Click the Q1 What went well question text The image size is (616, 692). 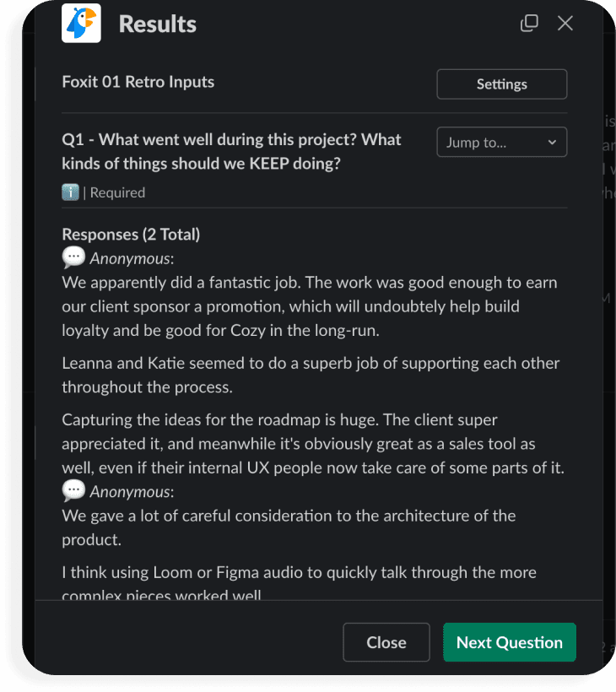coord(231,151)
